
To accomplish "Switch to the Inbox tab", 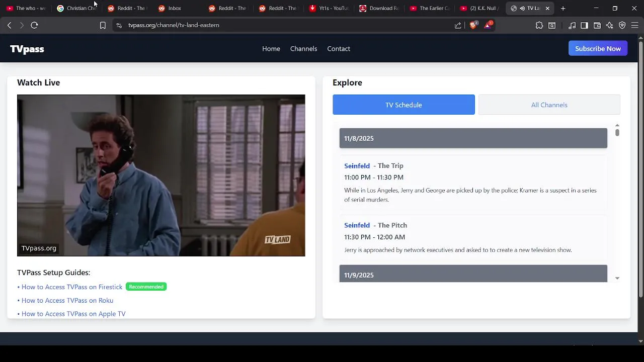I will tap(178, 8).
